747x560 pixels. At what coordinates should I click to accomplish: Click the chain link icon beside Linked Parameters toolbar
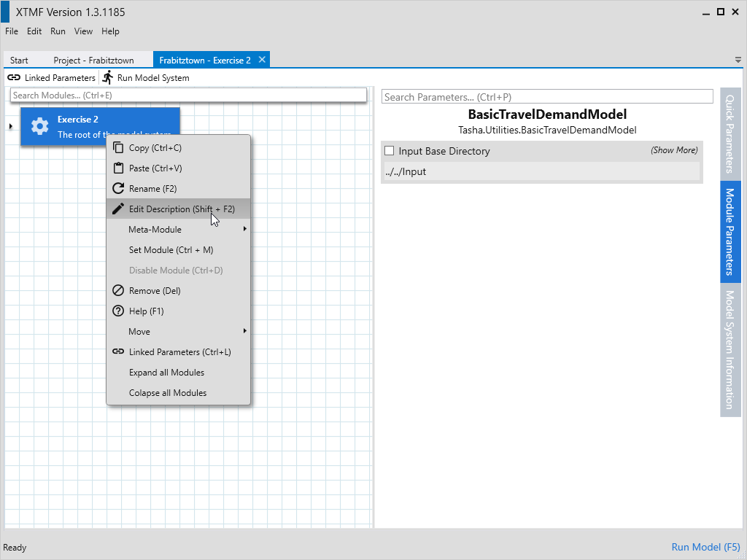(x=14, y=78)
